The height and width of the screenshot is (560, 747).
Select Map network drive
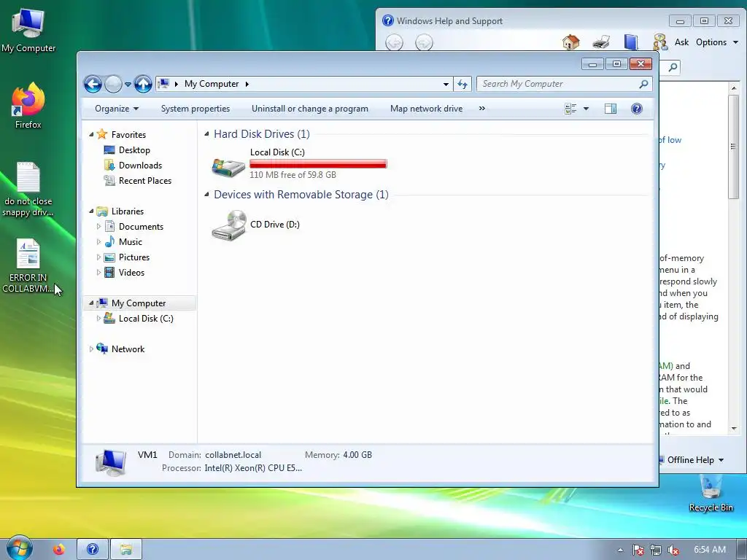click(x=426, y=109)
